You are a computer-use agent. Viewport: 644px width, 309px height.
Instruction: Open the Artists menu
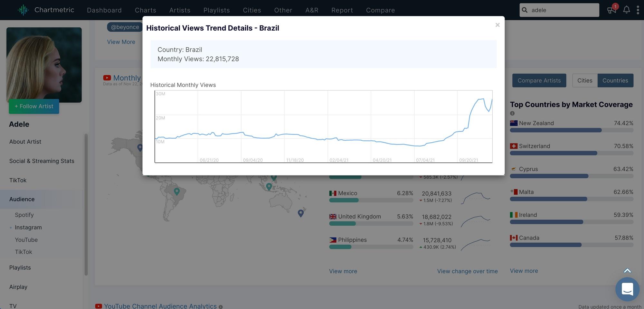(x=180, y=10)
